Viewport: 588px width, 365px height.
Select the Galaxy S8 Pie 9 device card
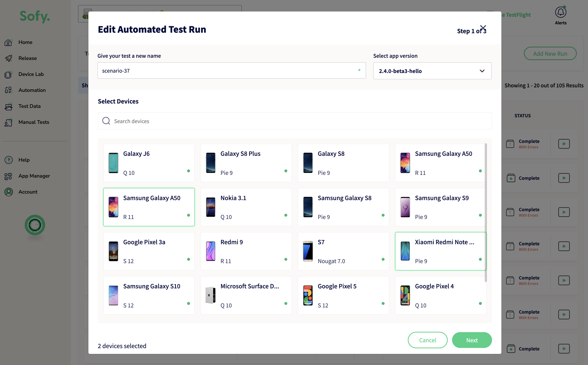pyautogui.click(x=343, y=163)
